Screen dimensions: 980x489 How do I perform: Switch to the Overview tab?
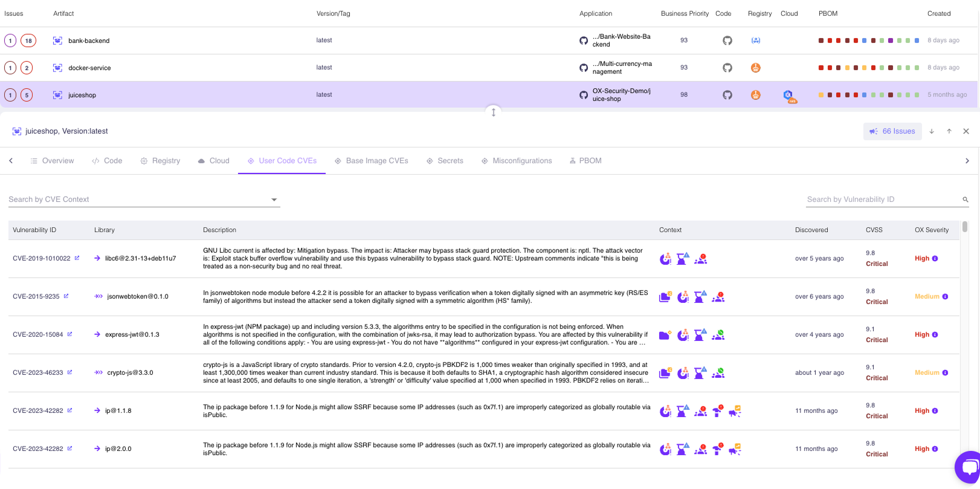[52, 161]
